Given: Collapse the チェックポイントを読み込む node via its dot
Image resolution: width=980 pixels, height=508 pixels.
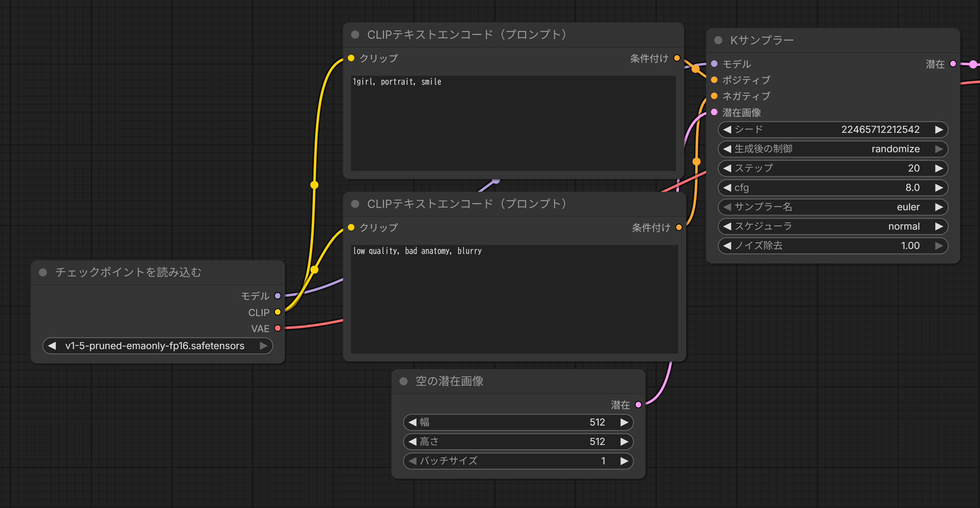Looking at the screenshot, I should click(x=43, y=272).
